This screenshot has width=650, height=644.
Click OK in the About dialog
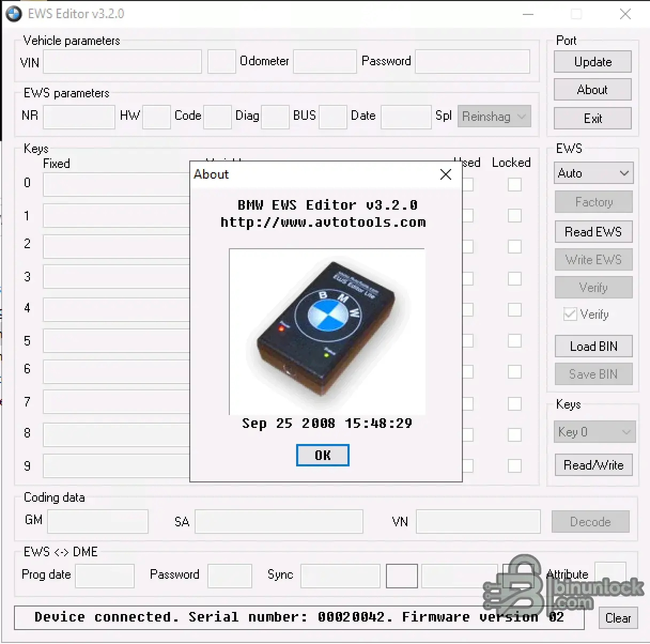(x=322, y=455)
